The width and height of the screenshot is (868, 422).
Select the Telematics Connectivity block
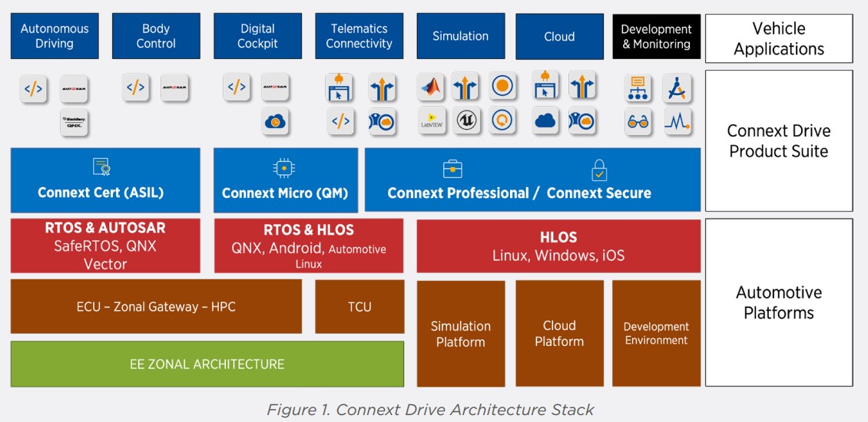point(359,36)
